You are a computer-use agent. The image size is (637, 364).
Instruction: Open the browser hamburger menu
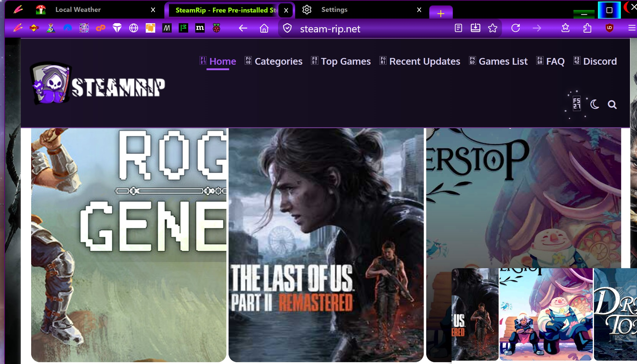632,28
